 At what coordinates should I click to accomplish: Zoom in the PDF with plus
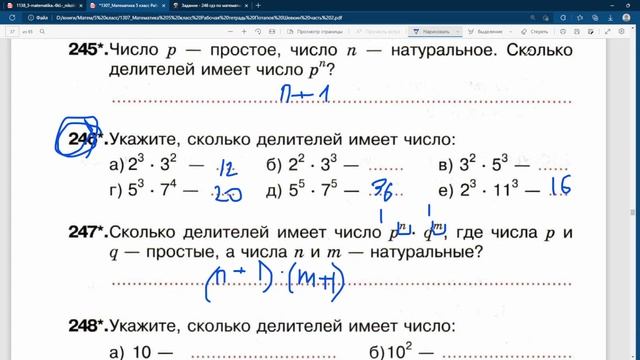click(244, 31)
